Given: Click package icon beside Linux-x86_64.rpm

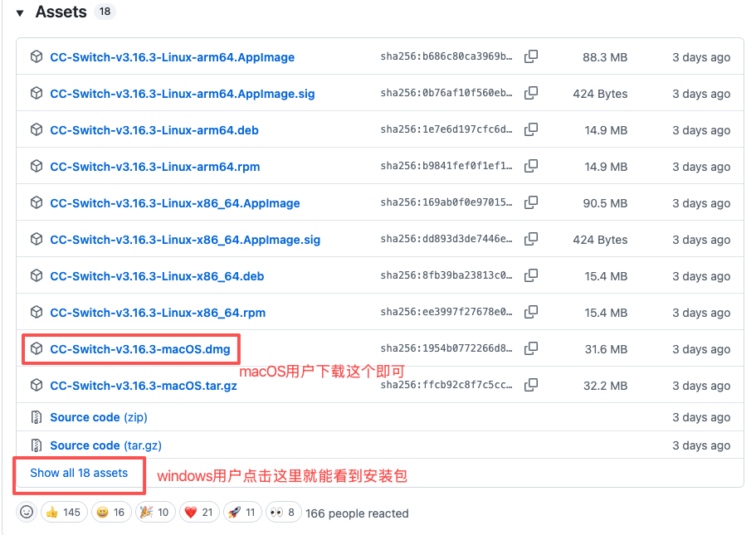Looking at the screenshot, I should (37, 313).
